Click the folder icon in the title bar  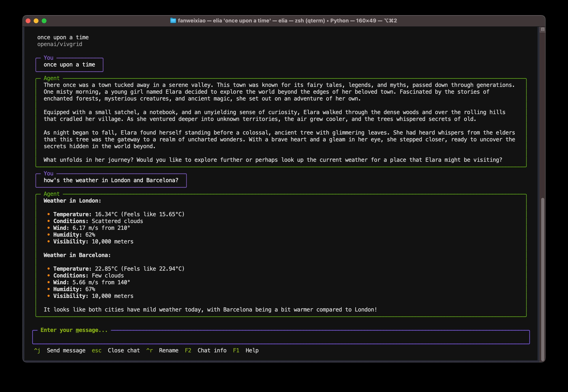click(x=173, y=21)
